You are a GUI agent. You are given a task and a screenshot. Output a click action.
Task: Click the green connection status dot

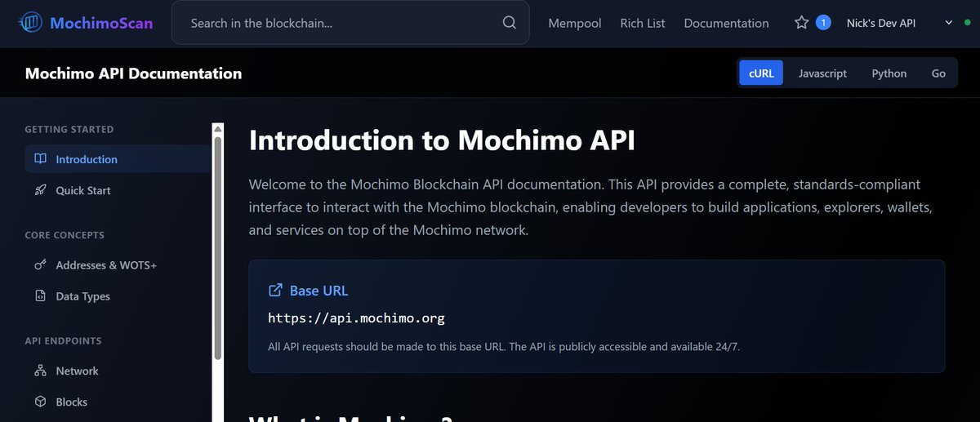click(x=967, y=23)
